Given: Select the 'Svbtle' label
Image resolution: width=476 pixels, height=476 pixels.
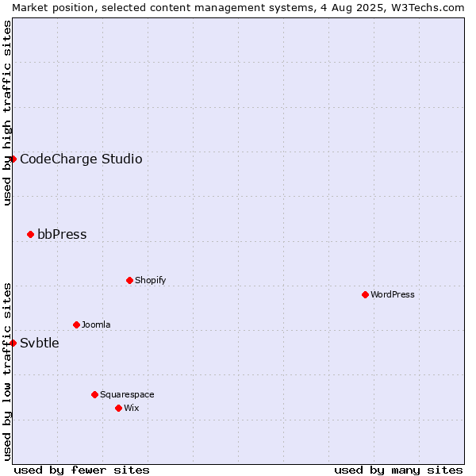Looking at the screenshot, I should (x=40, y=343).
